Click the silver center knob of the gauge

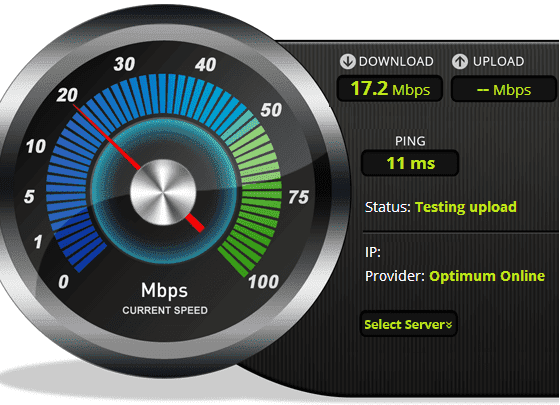pyautogui.click(x=163, y=192)
